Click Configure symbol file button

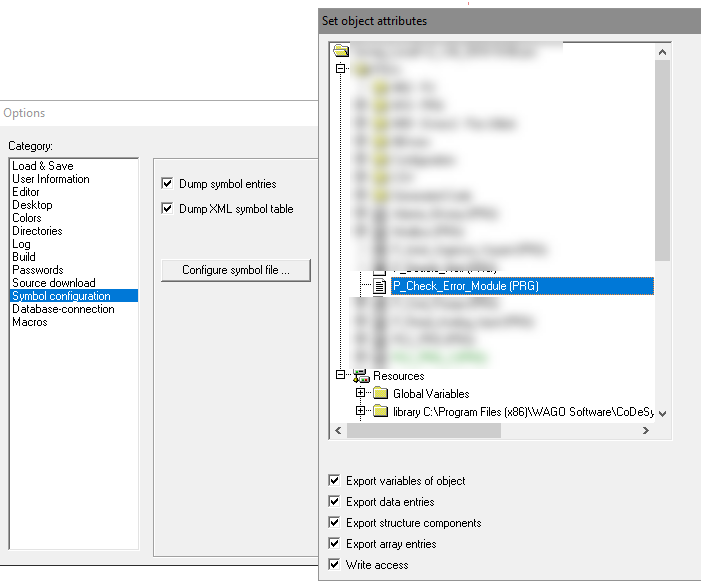tap(236, 270)
